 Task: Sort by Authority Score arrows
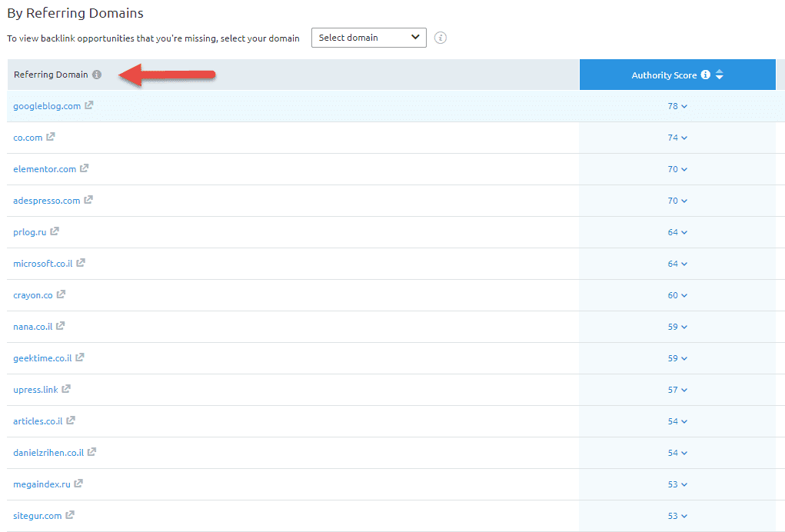(720, 75)
